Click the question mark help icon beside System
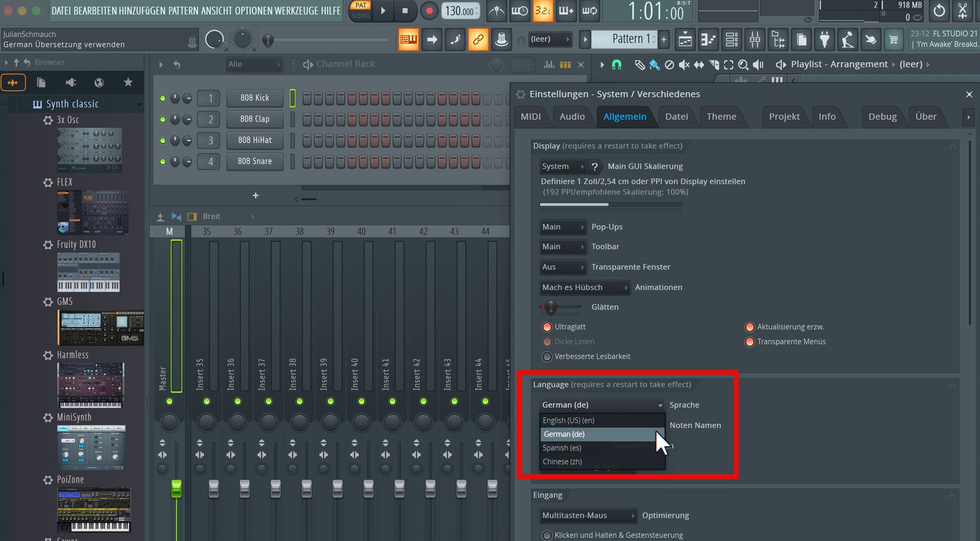 coord(594,166)
